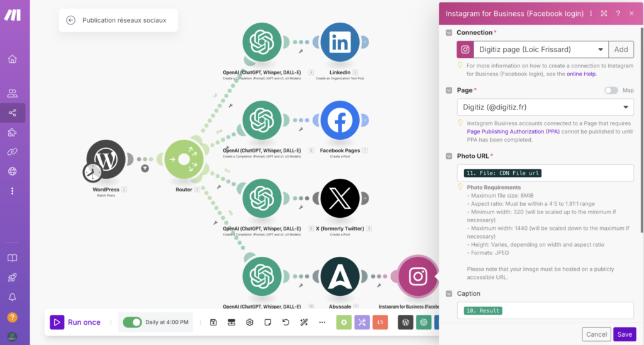644x345 pixels.
Task: Open user profile avatar in the sidebar
Action: [13, 336]
